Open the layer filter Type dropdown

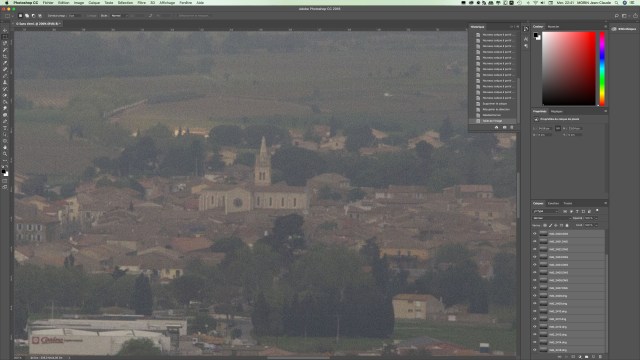545,211
